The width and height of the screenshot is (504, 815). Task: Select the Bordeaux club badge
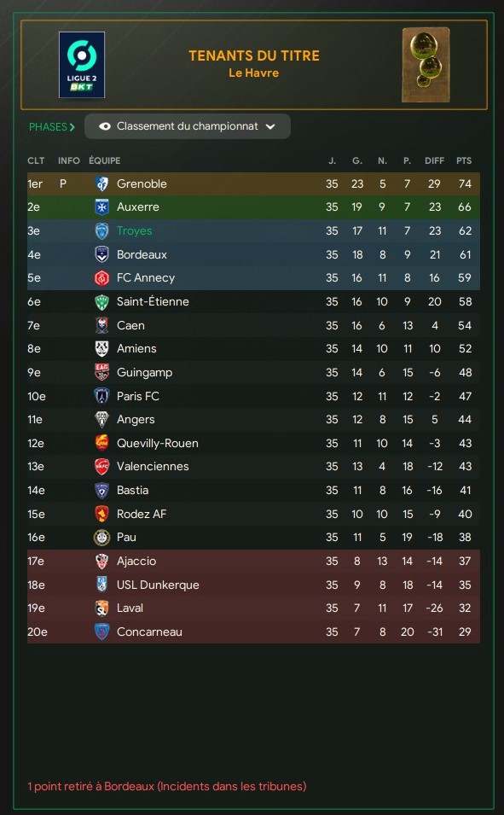(101, 254)
